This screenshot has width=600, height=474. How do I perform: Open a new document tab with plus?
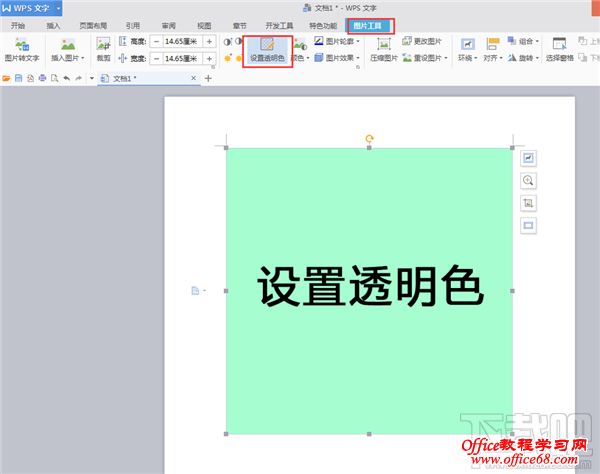click(x=208, y=78)
